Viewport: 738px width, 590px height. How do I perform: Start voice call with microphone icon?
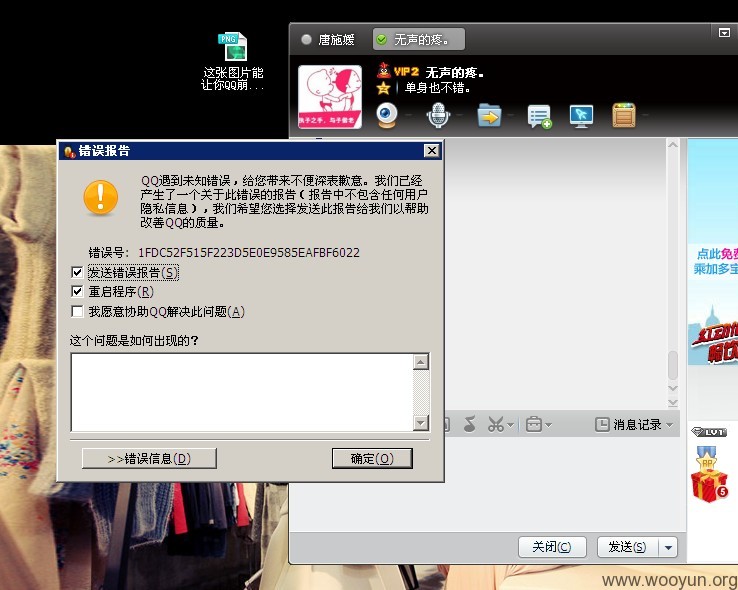coord(438,115)
